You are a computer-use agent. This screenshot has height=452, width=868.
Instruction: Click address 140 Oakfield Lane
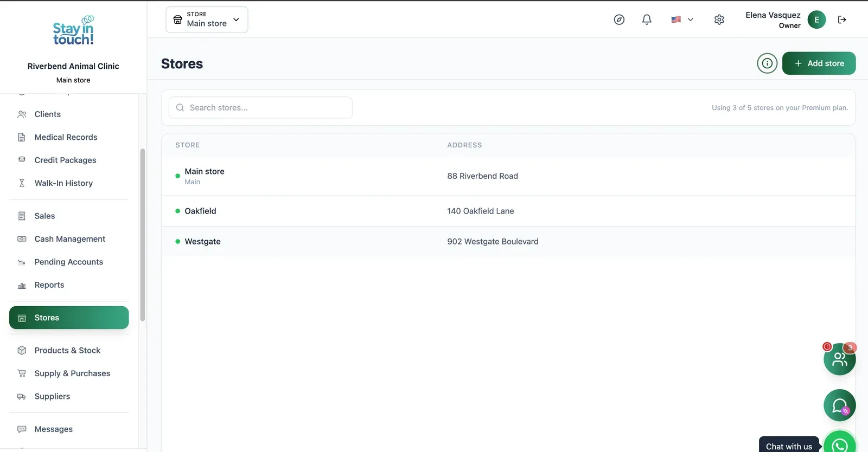coord(480,211)
